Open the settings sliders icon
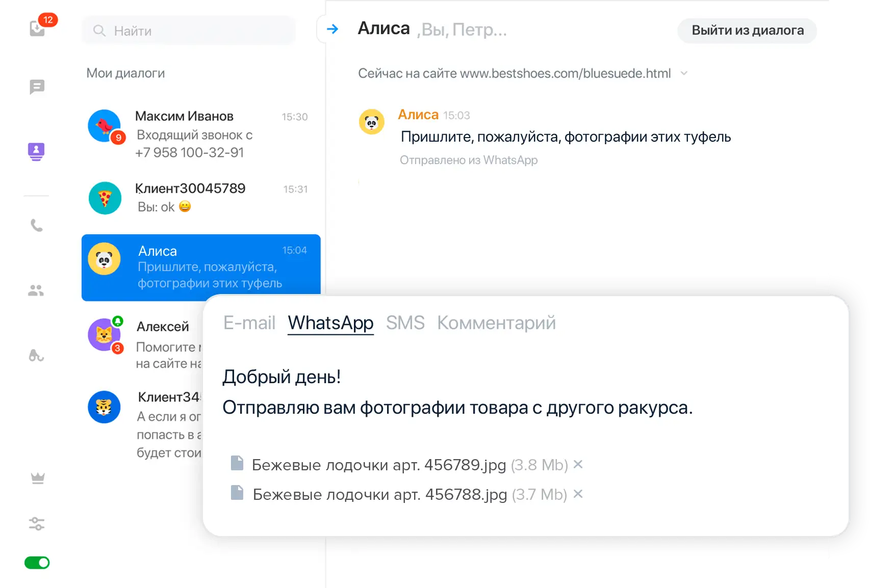The image size is (870, 588). coord(37,523)
